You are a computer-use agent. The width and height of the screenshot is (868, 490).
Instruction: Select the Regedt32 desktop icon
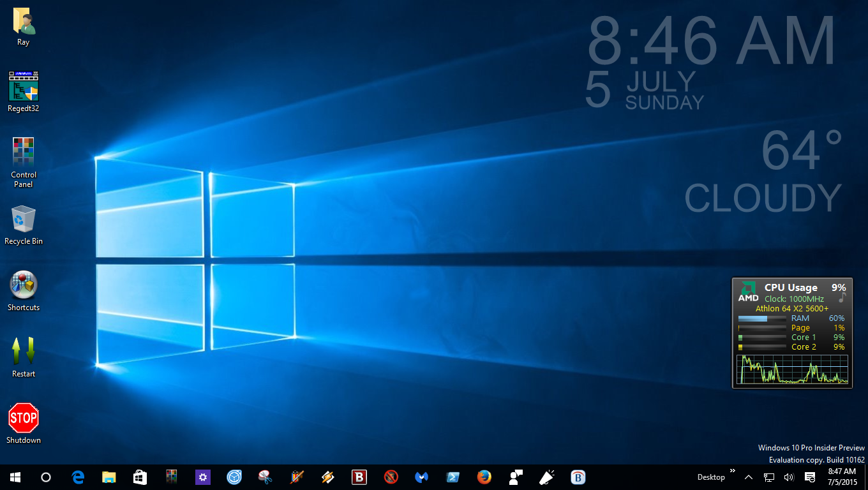[24, 92]
